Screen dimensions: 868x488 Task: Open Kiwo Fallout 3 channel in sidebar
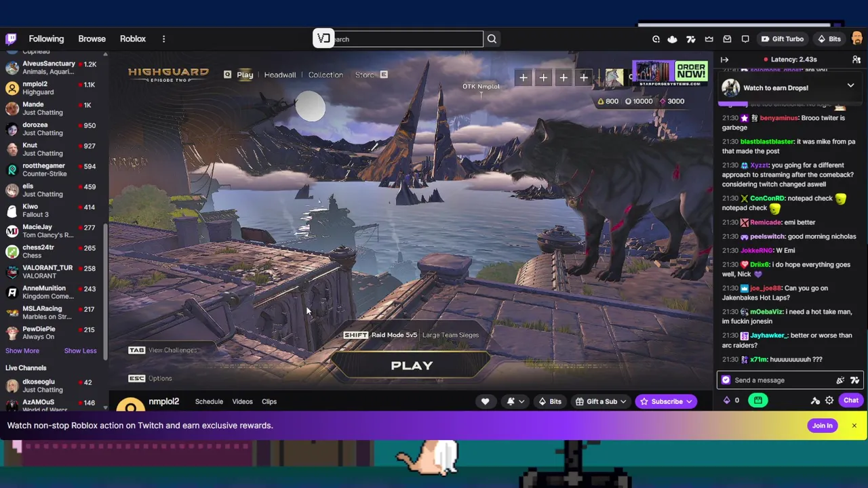[54, 210]
